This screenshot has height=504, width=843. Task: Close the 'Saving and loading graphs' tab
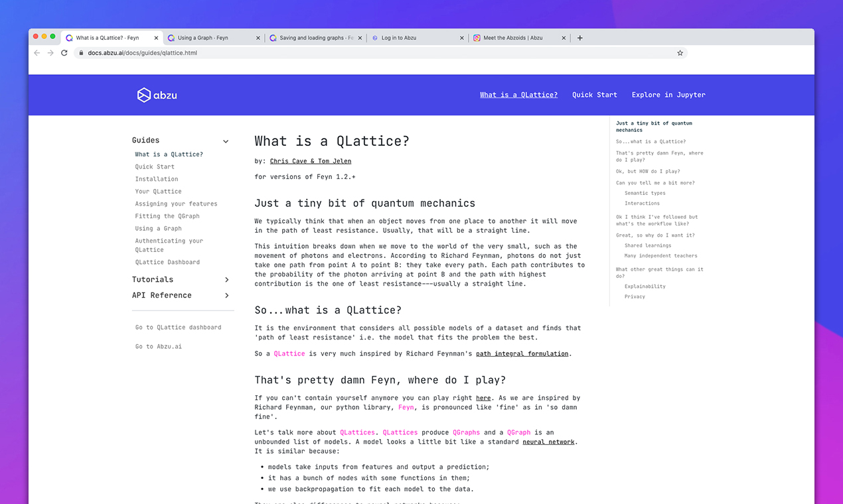(x=360, y=38)
